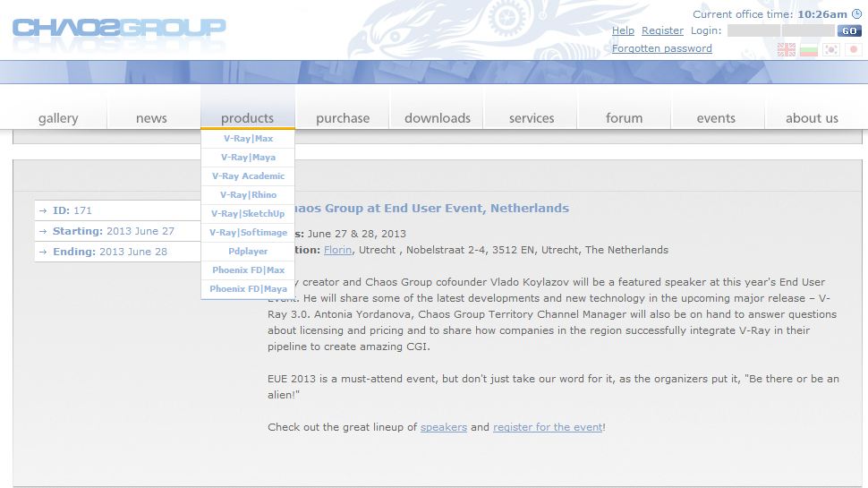Click the Ending: 2013 June 28 row
Screen dimensions: 868x488
[117, 252]
